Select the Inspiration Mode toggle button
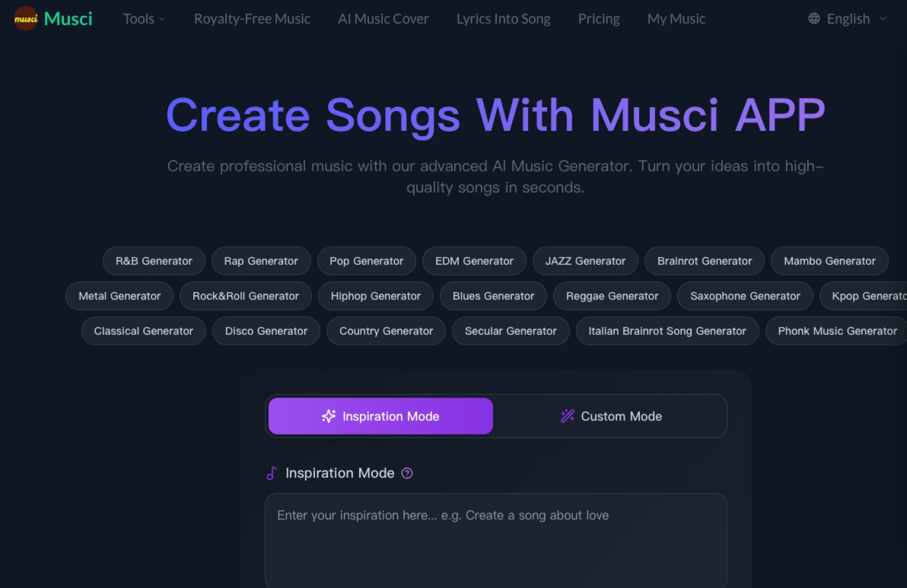Screen dimensions: 907x588 (380, 416)
